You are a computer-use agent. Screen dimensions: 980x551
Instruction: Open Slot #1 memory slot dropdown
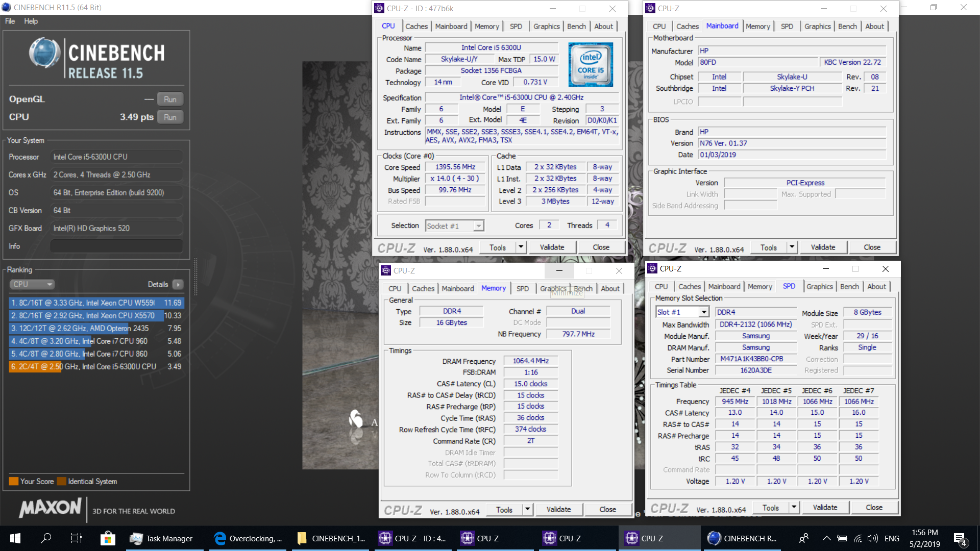[682, 312]
